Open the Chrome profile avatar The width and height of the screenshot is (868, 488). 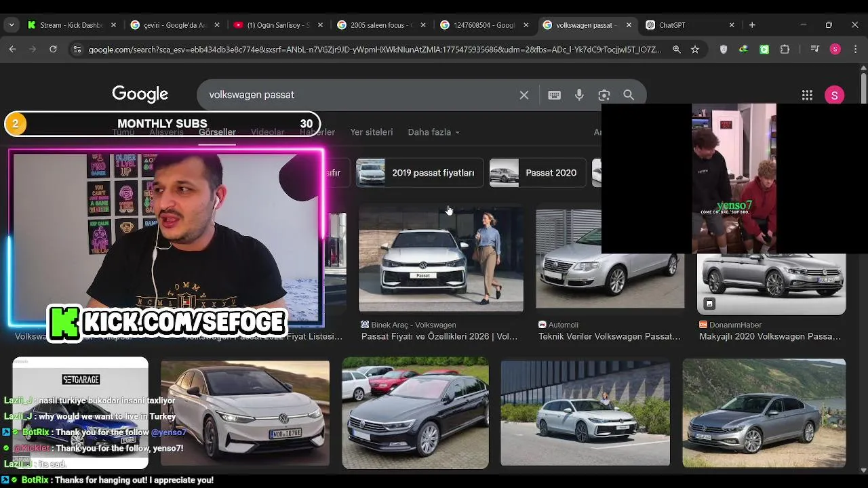click(835, 49)
